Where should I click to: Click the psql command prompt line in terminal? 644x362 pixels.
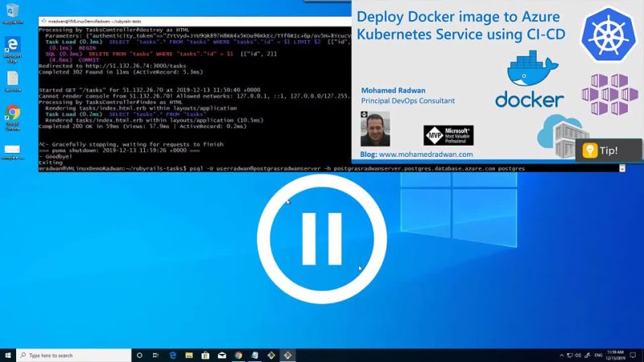pyautogui.click(x=282, y=169)
